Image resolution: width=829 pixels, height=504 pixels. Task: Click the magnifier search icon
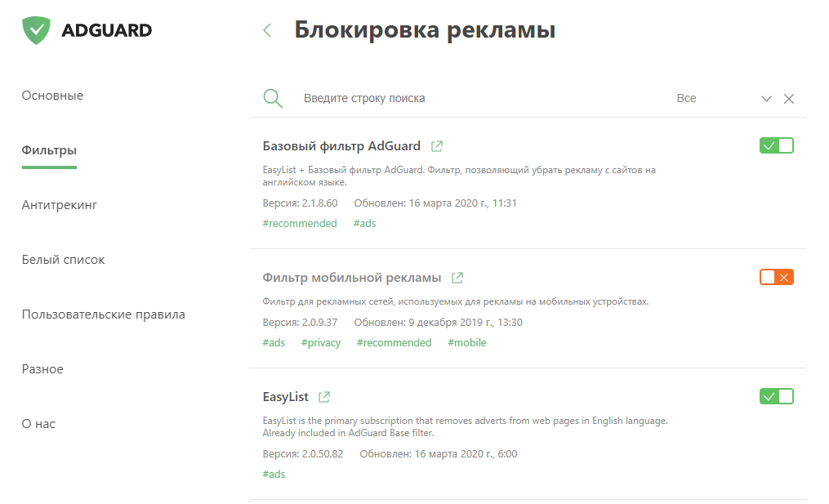click(x=273, y=98)
